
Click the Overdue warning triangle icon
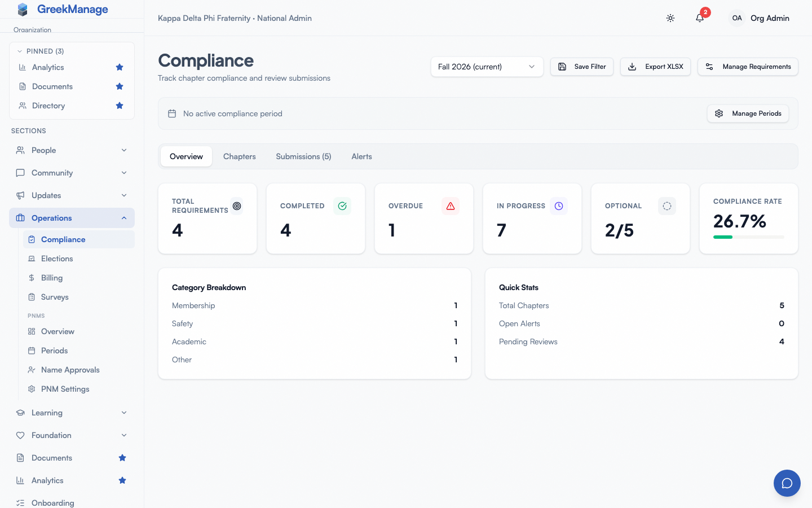(x=451, y=206)
